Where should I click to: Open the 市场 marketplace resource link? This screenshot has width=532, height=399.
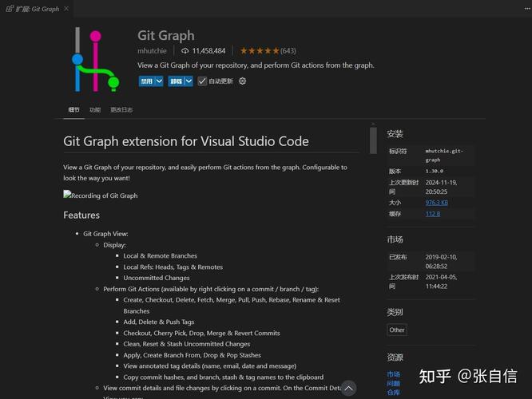click(x=394, y=374)
